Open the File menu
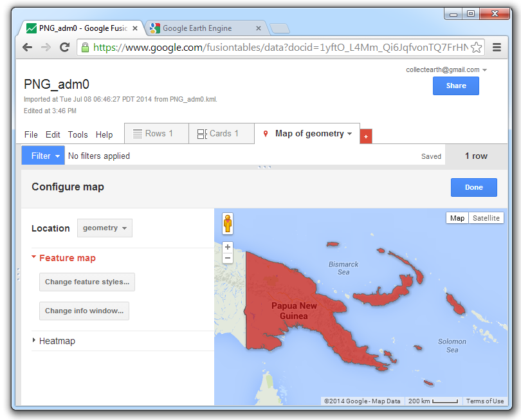The width and height of the screenshot is (521, 420). 31,134
